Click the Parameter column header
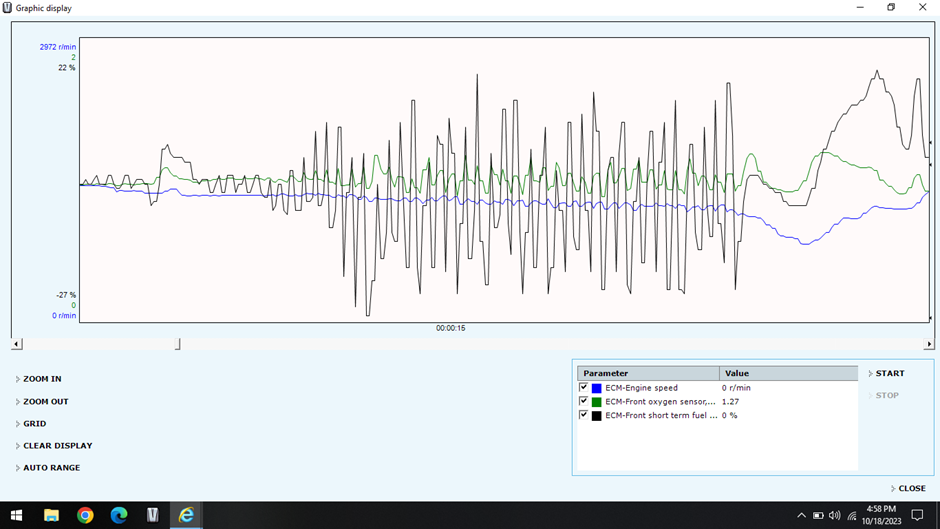 [647, 373]
